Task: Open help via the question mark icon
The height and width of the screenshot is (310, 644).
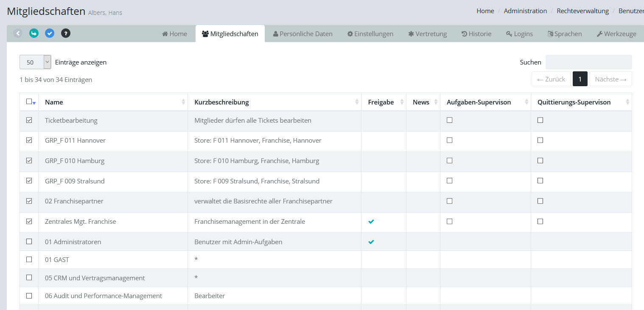Action: pos(65,33)
